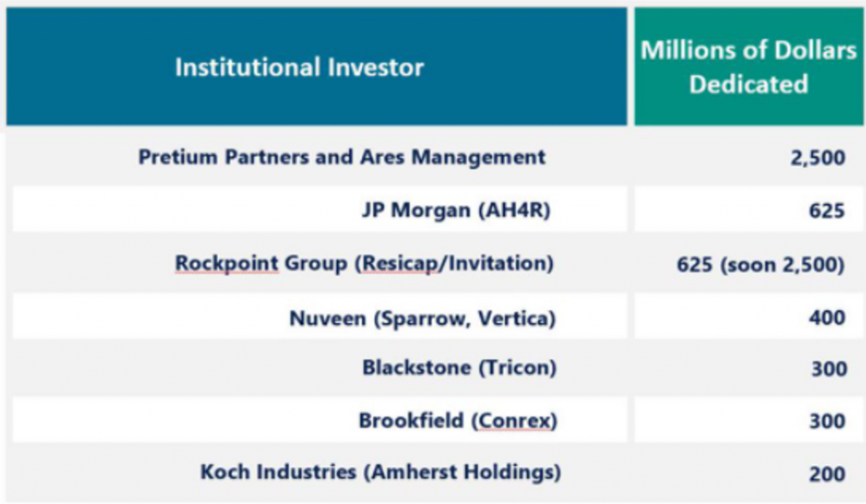Select the Nuveen (Sparrow, Vertica) cell
Viewport: 866px width, 504px height.
pos(422,318)
